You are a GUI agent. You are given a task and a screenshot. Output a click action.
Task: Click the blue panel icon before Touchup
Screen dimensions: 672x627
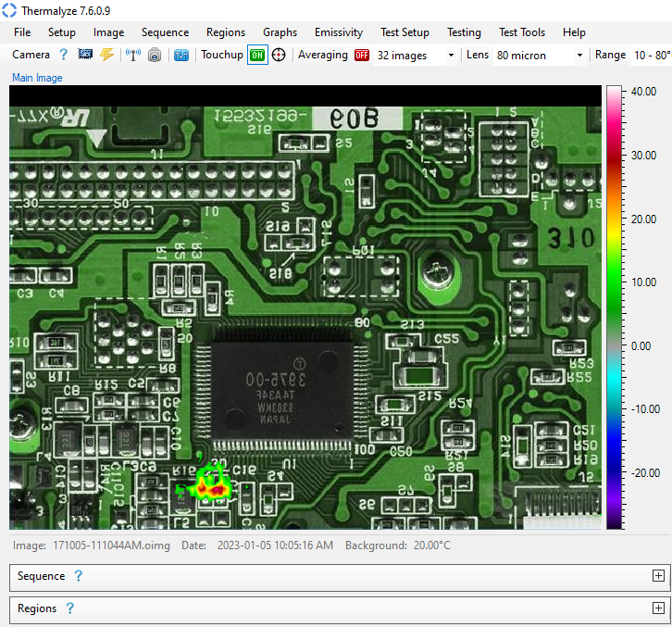(x=181, y=55)
